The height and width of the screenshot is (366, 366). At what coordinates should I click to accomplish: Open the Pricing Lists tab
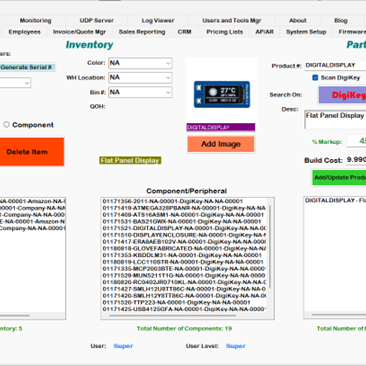click(x=225, y=32)
